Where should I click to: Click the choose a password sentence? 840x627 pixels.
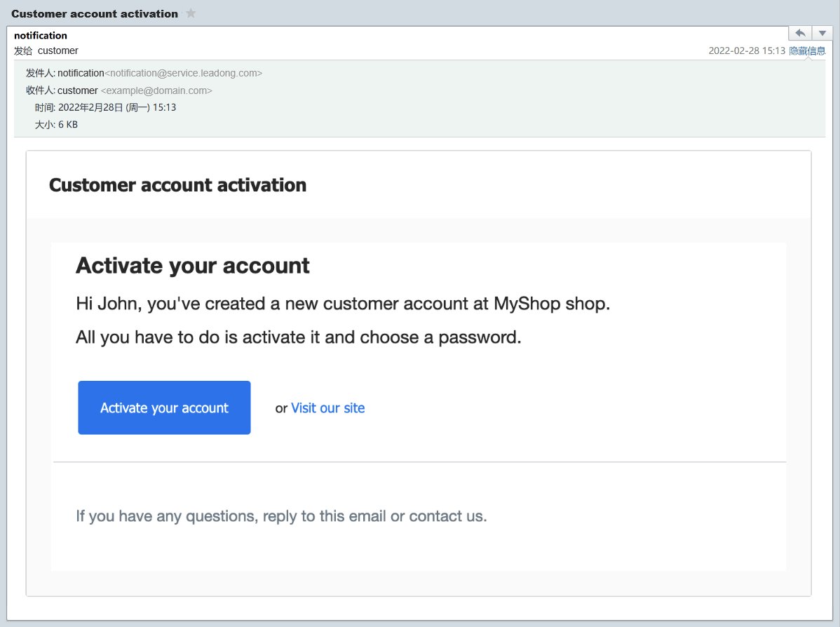pos(298,337)
